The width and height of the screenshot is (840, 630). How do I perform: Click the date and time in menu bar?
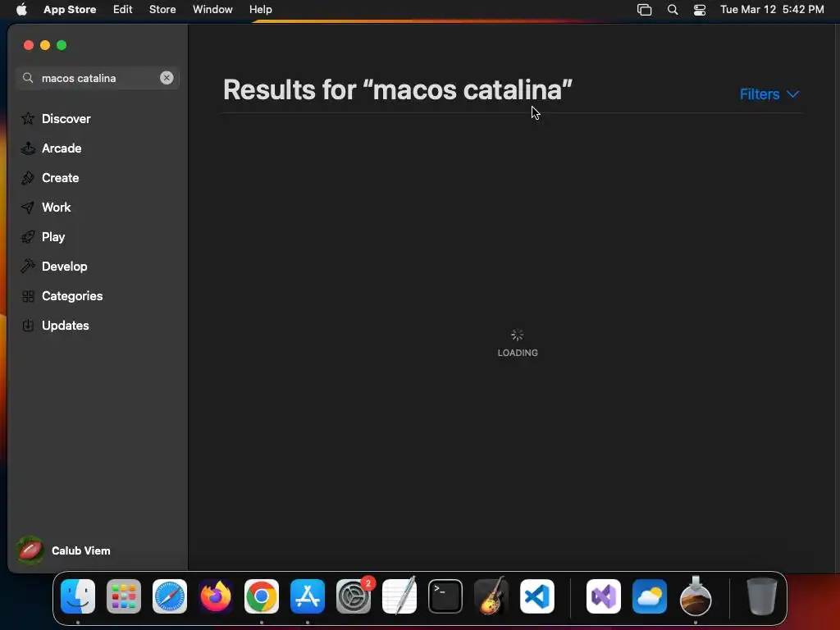pos(772,9)
